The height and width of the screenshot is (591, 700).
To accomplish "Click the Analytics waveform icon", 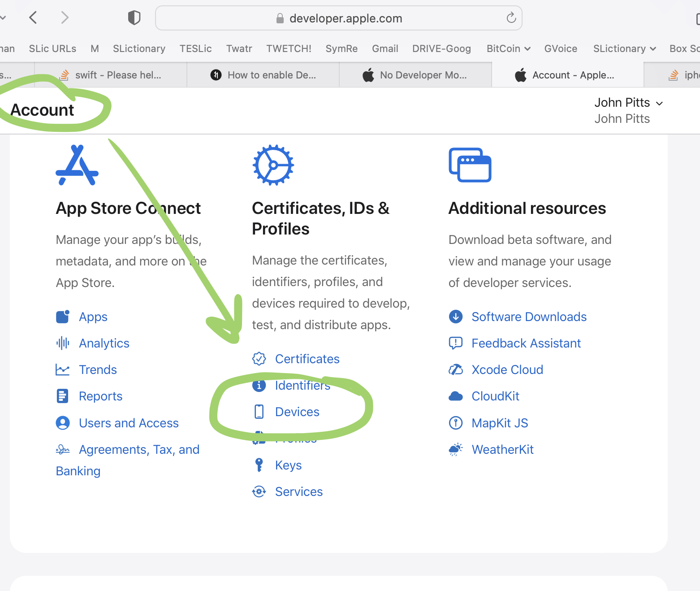I will (x=63, y=343).
